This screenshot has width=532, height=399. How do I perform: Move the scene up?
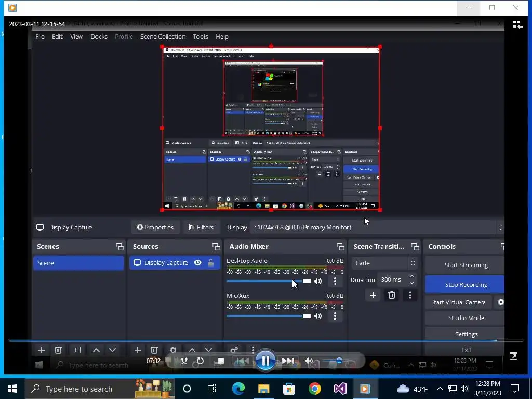[96, 350]
